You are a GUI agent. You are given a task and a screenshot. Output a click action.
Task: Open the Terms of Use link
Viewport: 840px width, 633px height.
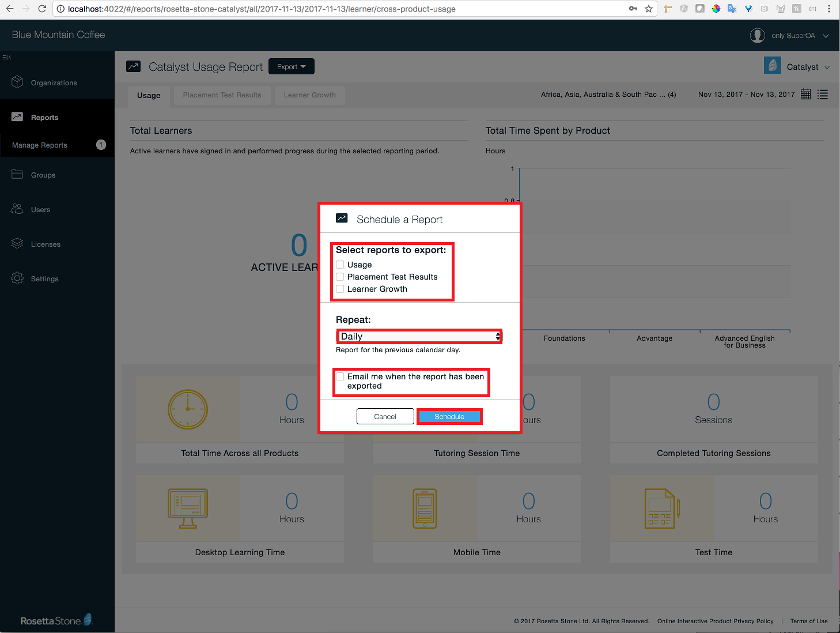(x=809, y=621)
